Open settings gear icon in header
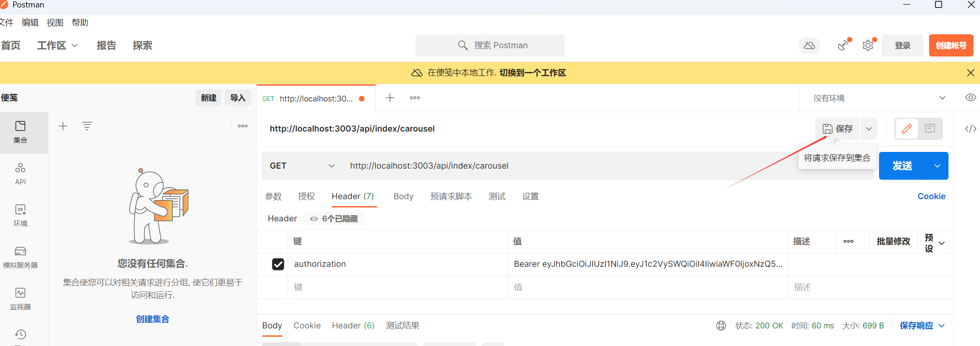The image size is (980, 346). (868, 45)
